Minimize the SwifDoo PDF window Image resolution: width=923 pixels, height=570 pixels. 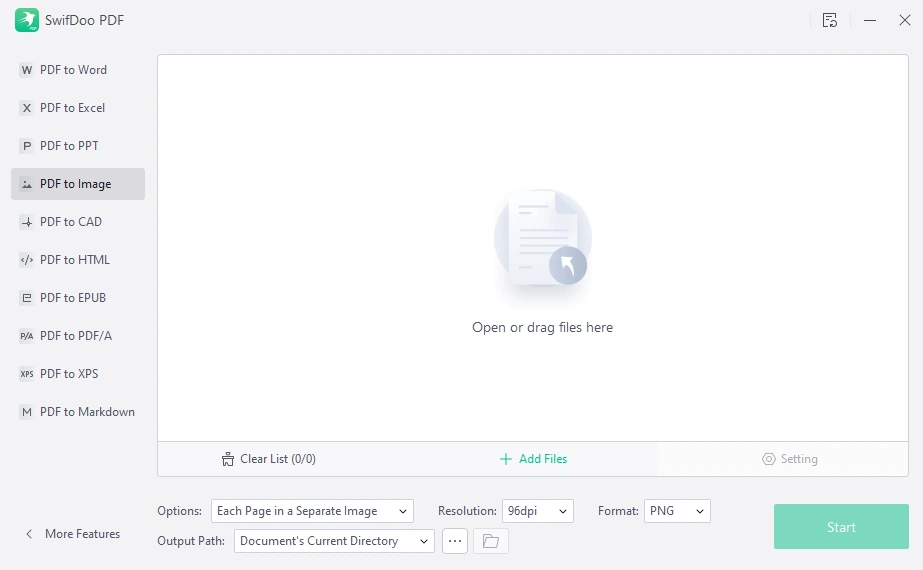click(x=870, y=20)
